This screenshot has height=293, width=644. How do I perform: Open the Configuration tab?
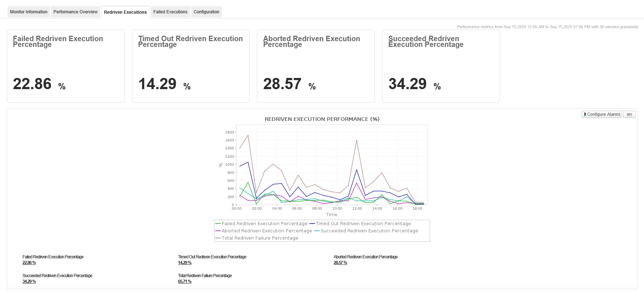[x=206, y=12]
